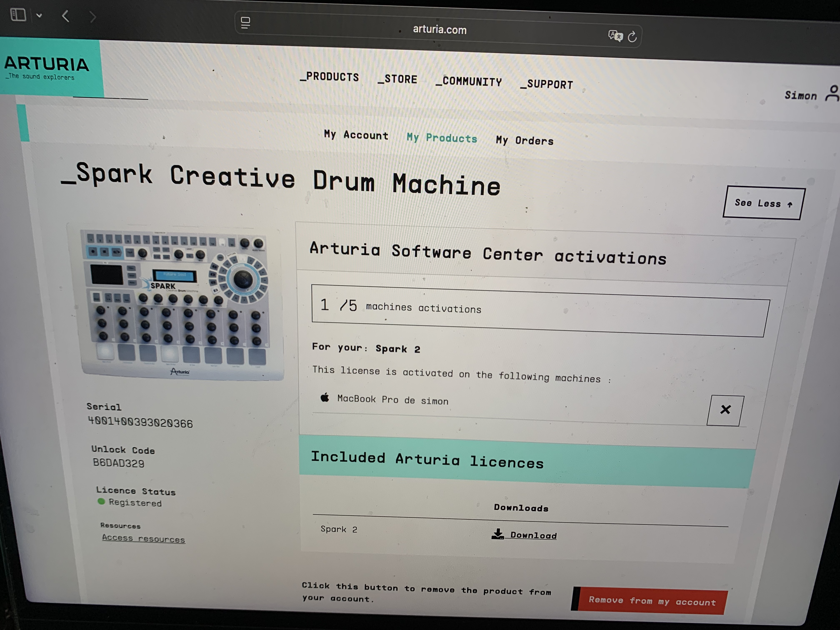Switch to the My Products tab
This screenshot has width=840, height=630.
click(x=442, y=138)
